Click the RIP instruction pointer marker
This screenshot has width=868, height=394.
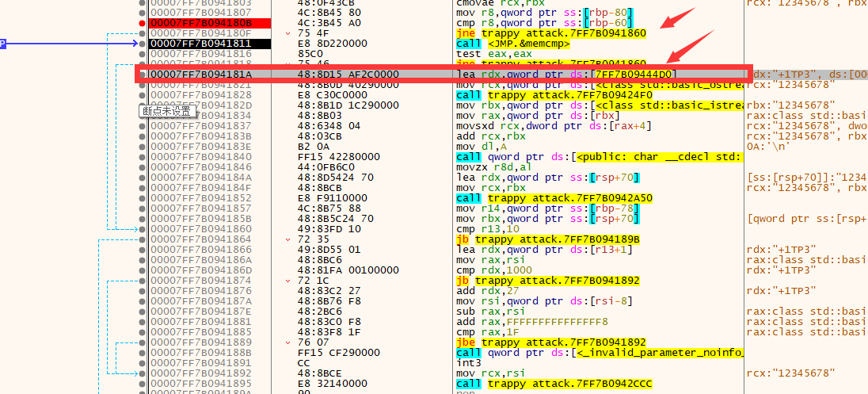pos(2,44)
